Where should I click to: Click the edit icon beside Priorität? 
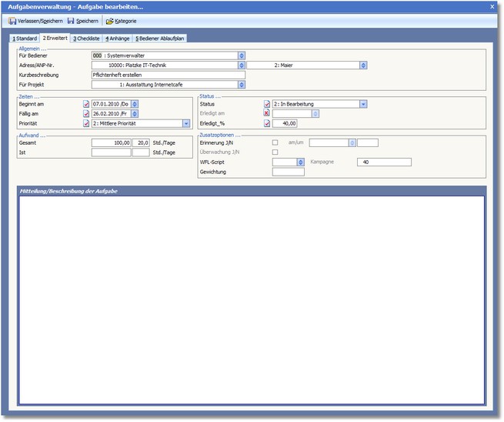tap(86, 123)
